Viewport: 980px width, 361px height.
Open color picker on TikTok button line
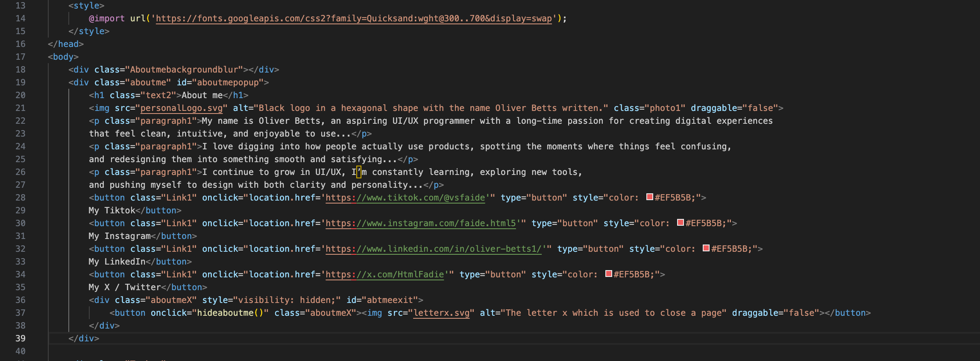coord(649,197)
